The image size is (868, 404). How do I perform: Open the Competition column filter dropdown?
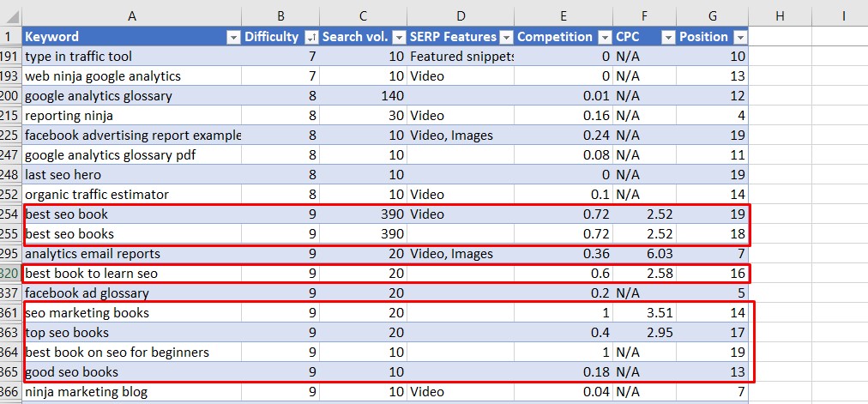pyautogui.click(x=605, y=37)
